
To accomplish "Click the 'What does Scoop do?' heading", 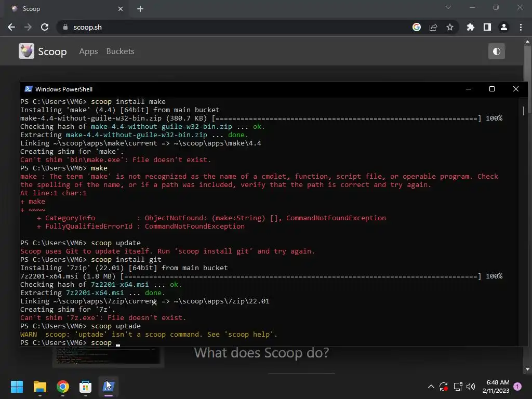I will (262, 353).
